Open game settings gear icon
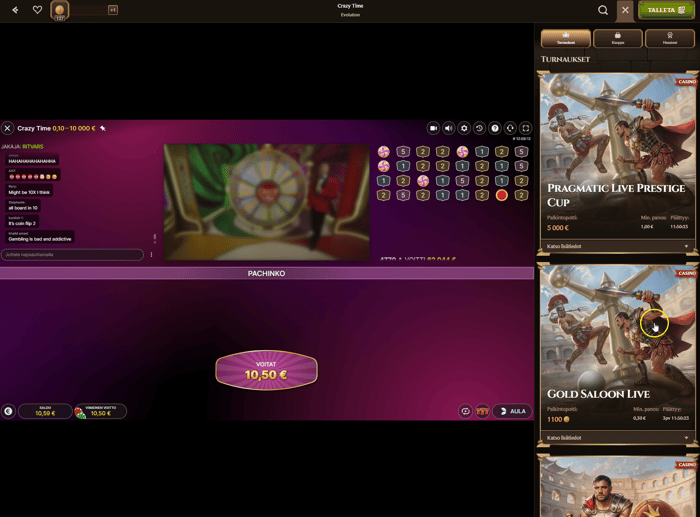Screen dimensions: 700x517 pos(464,128)
